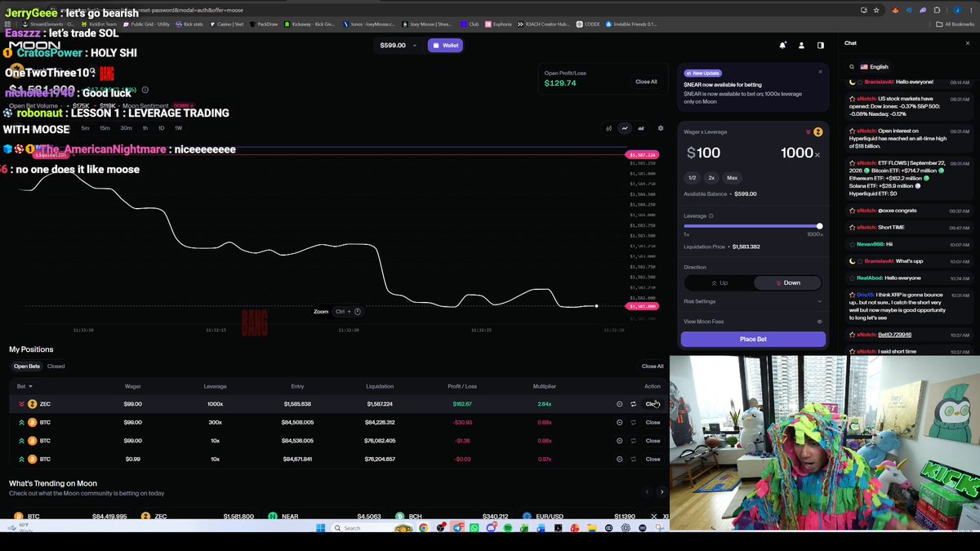Open the Wallet
The width and height of the screenshot is (980, 551).
(445, 46)
